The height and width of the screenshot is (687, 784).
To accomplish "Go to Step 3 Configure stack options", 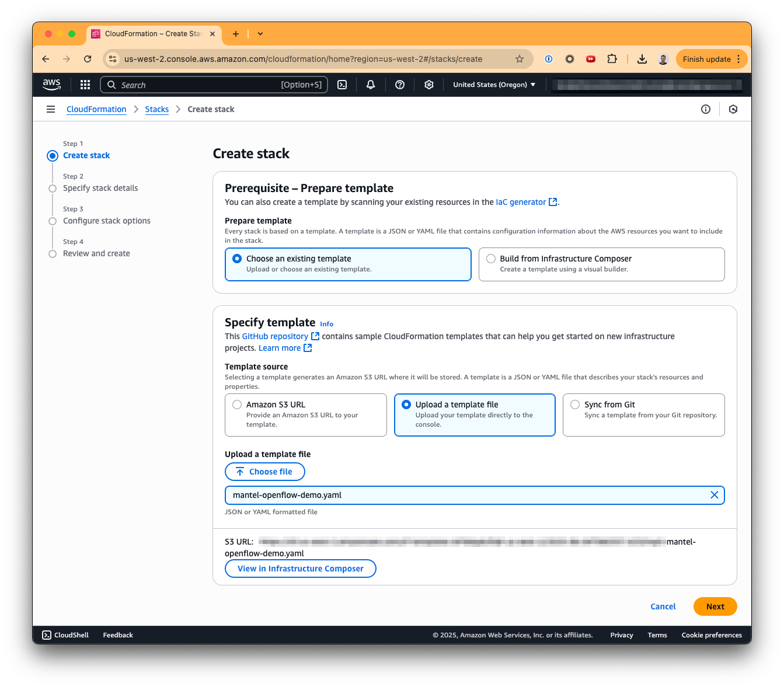I will (107, 221).
